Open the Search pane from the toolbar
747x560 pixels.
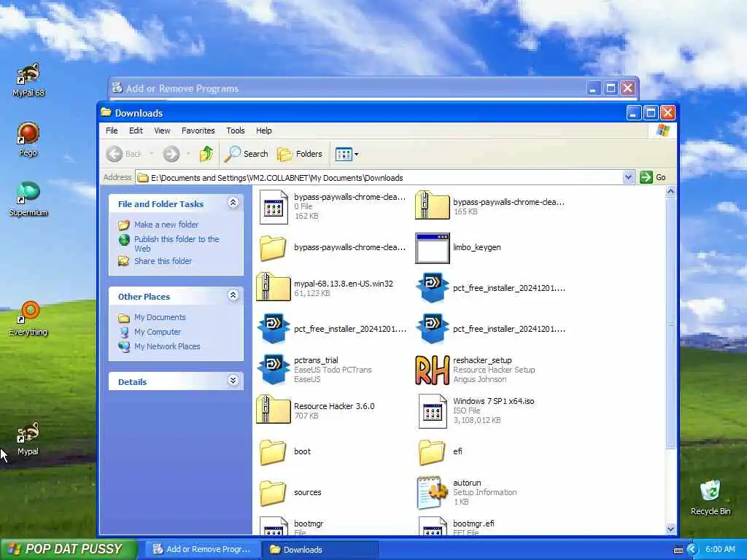(247, 154)
